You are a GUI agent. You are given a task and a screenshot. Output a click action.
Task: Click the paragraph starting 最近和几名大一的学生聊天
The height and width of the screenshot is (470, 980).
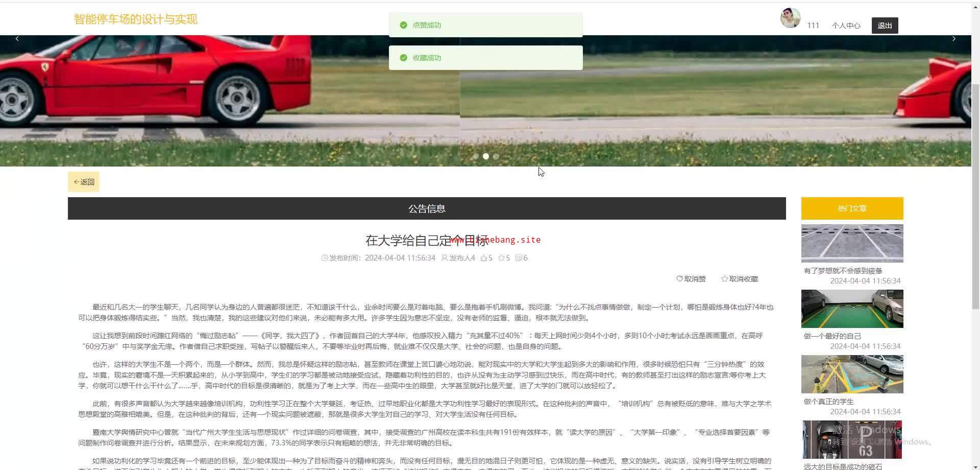(x=426, y=313)
